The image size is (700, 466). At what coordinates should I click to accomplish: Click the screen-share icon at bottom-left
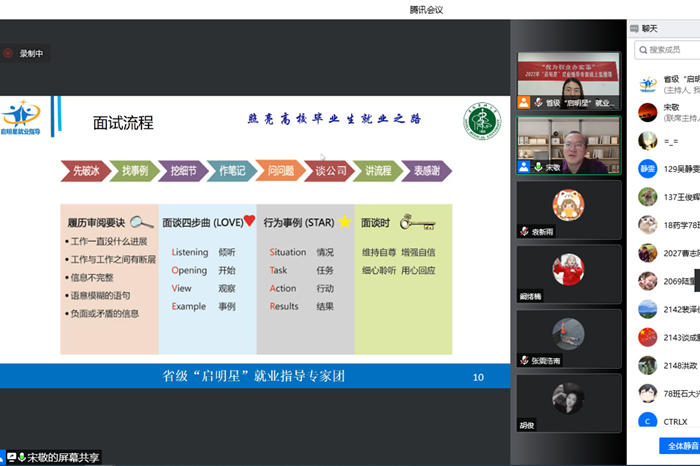pyautogui.click(x=11, y=458)
